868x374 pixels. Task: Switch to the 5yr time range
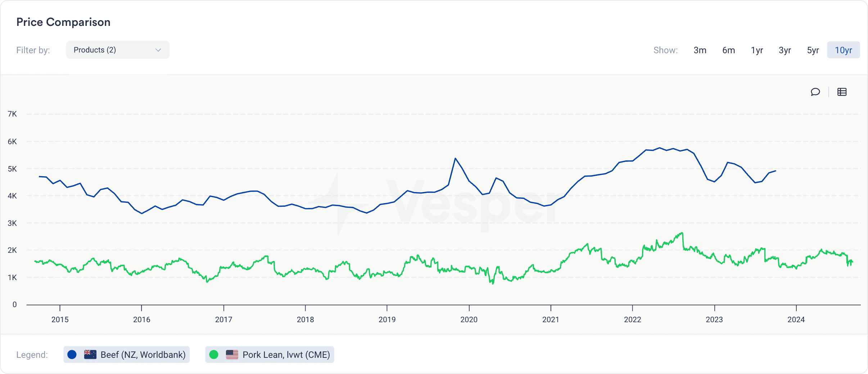(813, 50)
